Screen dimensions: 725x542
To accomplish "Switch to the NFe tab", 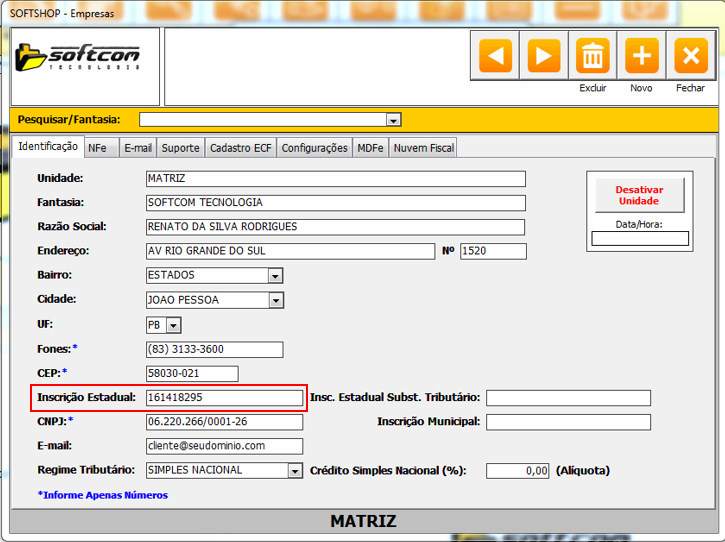I will tap(98, 148).
